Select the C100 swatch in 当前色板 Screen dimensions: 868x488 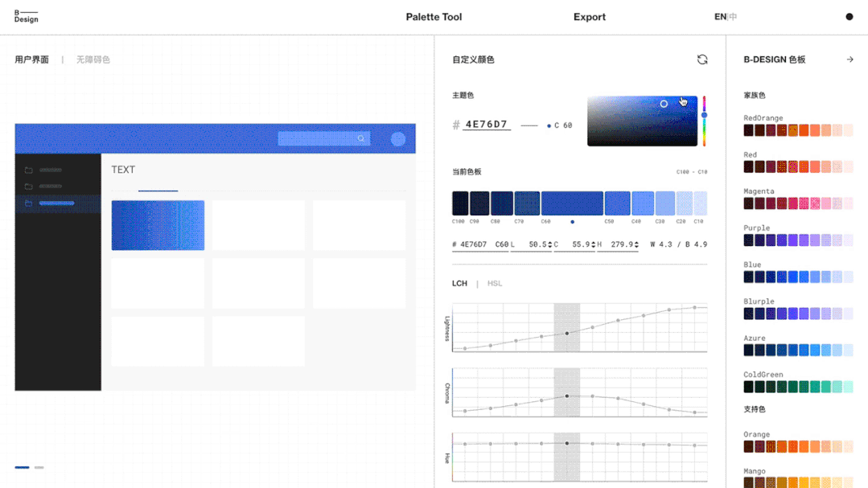(459, 203)
